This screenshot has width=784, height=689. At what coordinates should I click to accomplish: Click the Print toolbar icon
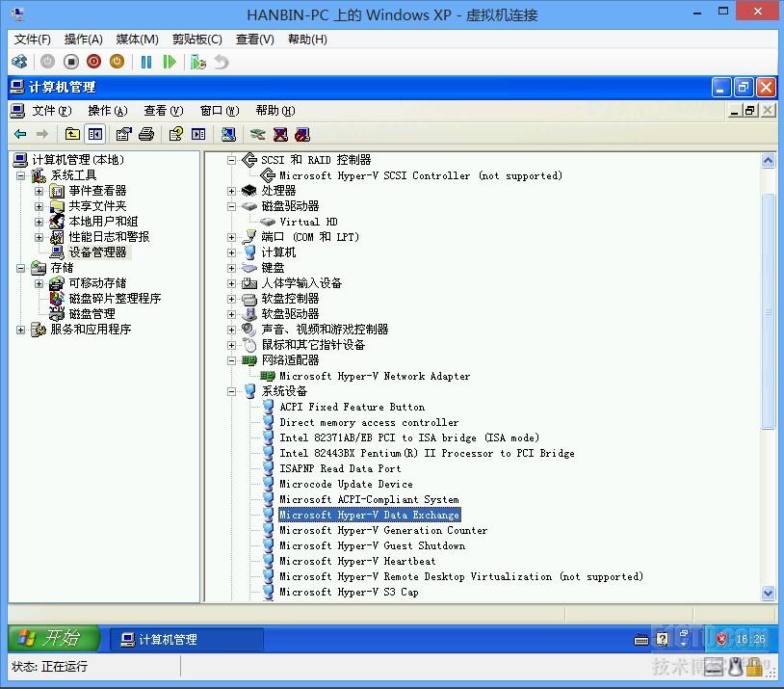[146, 134]
